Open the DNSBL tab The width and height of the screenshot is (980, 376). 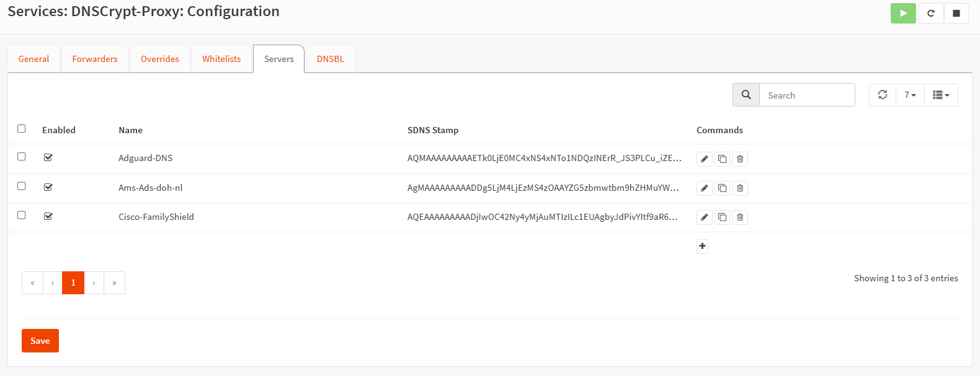coord(330,59)
